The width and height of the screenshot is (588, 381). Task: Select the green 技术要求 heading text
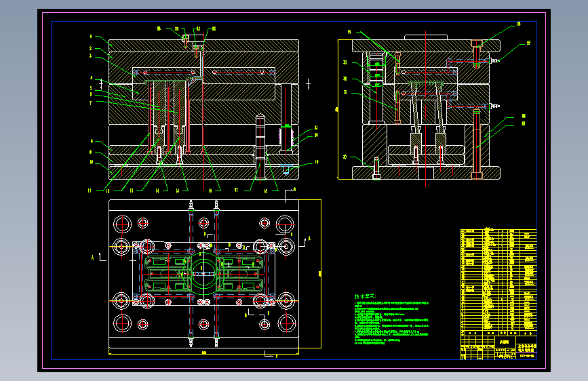[x=365, y=297]
